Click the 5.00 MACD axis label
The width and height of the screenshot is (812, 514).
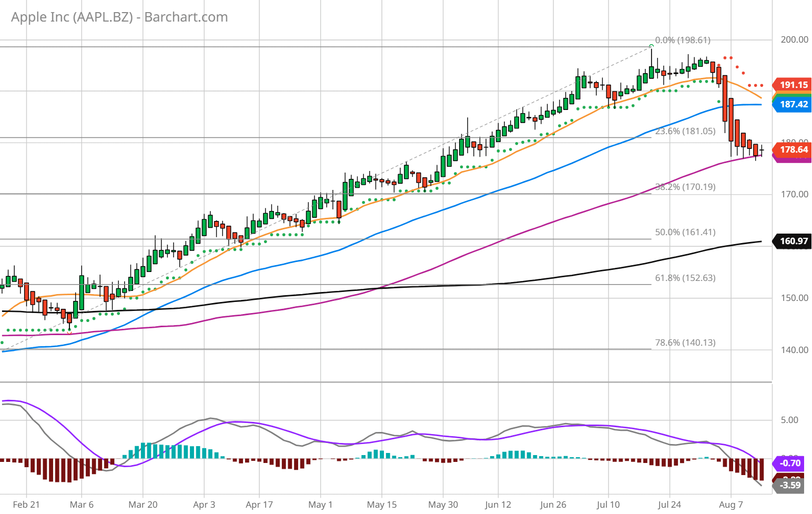pyautogui.click(x=789, y=420)
